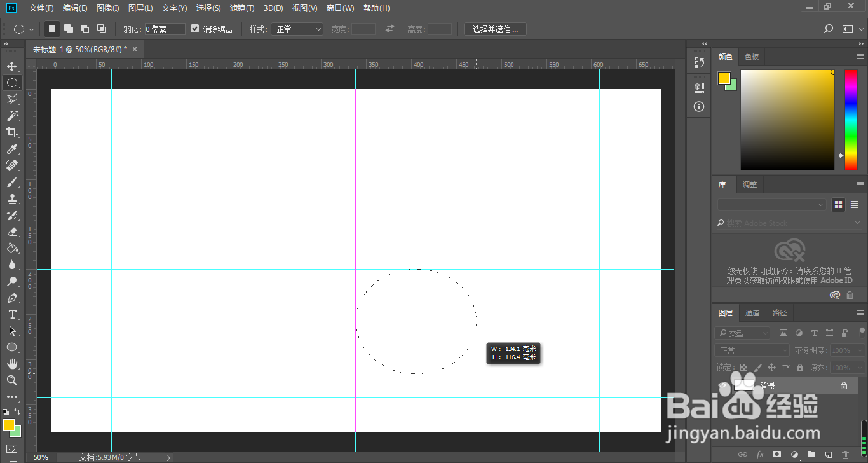Create a new layer group

811,455
